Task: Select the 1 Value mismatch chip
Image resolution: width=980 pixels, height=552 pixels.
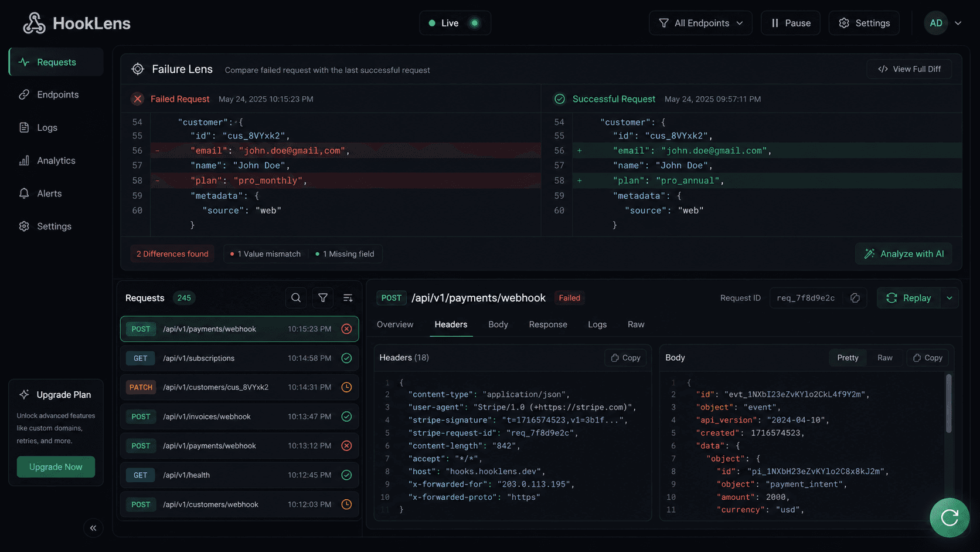Action: (265, 254)
